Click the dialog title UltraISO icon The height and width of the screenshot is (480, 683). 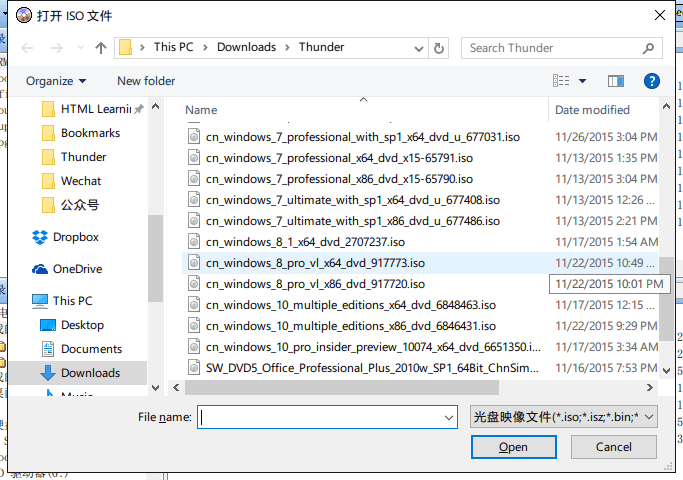point(24,15)
